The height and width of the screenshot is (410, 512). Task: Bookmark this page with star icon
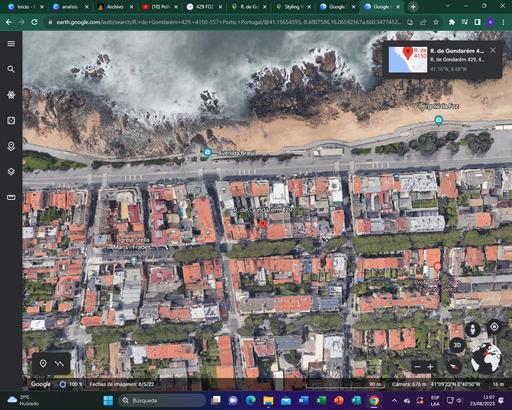click(x=436, y=22)
